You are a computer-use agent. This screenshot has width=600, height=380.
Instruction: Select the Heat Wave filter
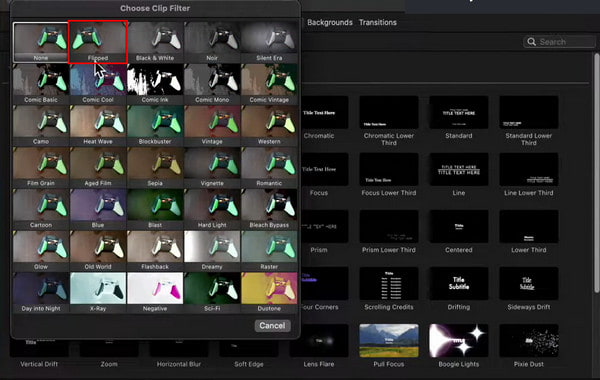(98, 126)
